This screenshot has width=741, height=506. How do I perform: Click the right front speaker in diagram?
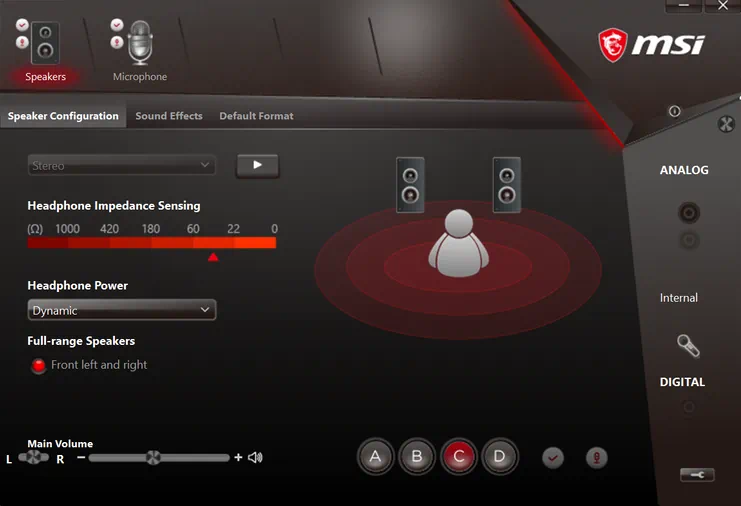point(507,185)
